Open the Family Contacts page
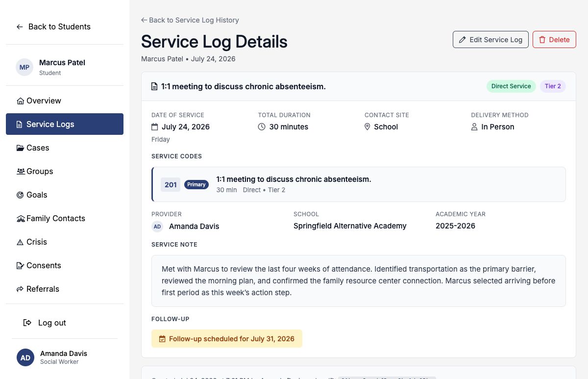This screenshot has width=588, height=379. [x=65, y=219]
